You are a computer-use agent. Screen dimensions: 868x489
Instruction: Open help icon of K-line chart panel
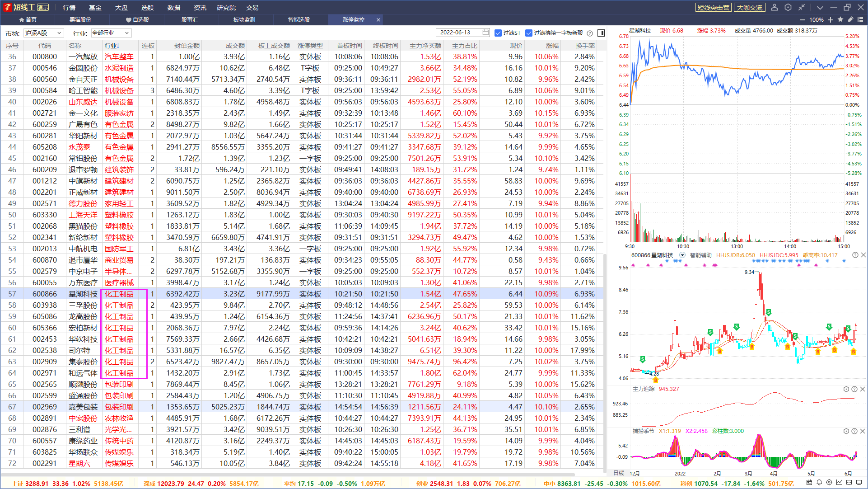(855, 255)
